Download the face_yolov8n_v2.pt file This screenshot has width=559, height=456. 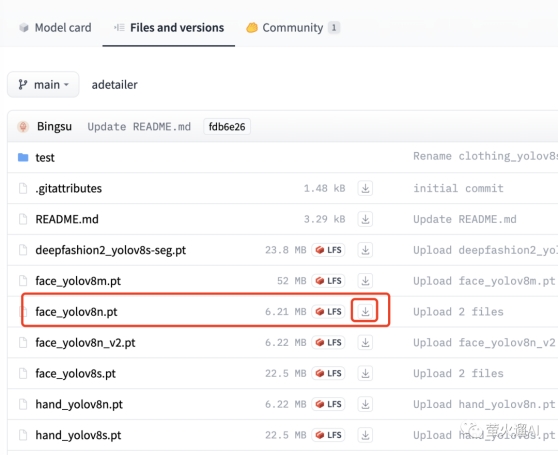pyautogui.click(x=365, y=343)
